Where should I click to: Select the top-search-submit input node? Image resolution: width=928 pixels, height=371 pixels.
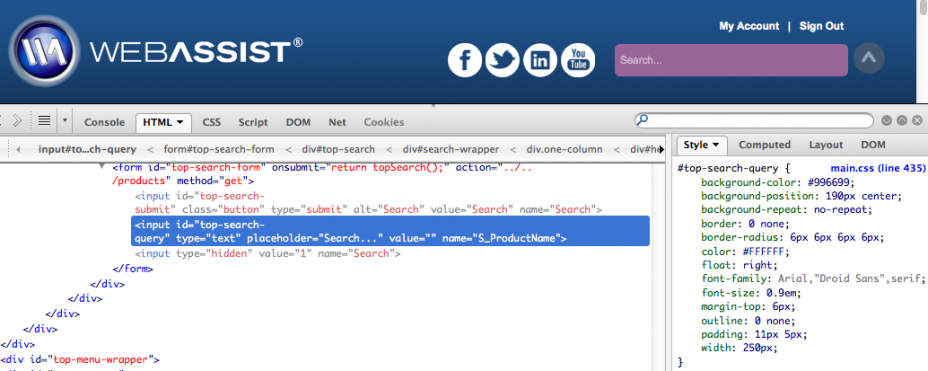tap(368, 202)
